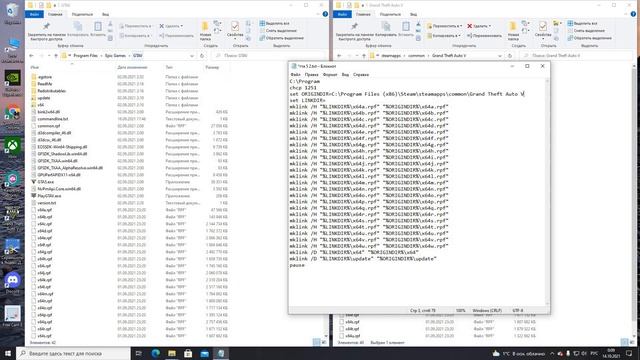Collapse the ribbon in GTAV window

point(318,14)
